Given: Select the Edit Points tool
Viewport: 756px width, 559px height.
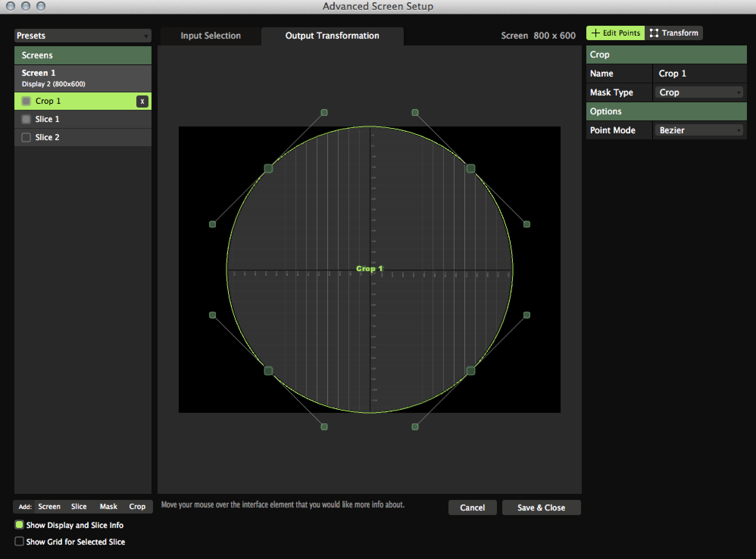Looking at the screenshot, I should pos(615,33).
